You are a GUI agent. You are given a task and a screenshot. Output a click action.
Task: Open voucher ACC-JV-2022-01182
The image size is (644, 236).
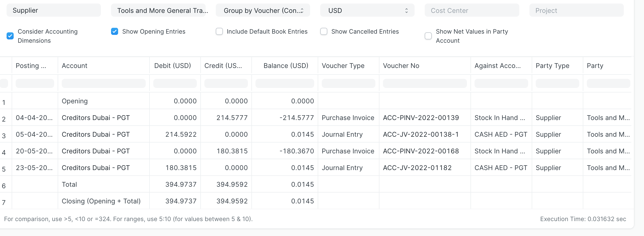417,168
